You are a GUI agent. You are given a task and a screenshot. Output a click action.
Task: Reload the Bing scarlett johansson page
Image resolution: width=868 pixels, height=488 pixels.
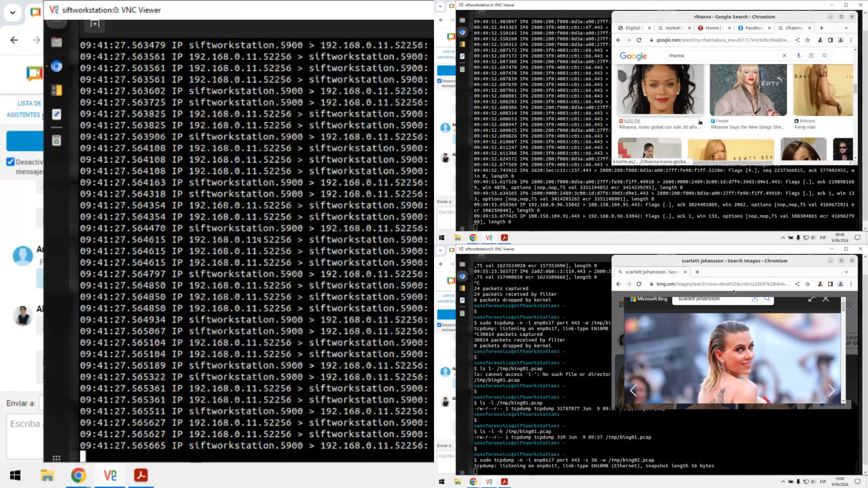[639, 284]
